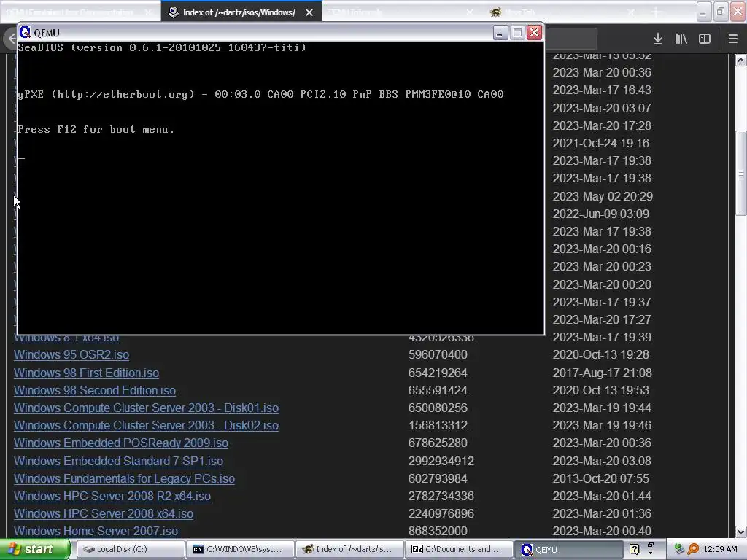The image size is (747, 560).
Task: Switch to the New Tab browser tab
Action: (x=562, y=12)
